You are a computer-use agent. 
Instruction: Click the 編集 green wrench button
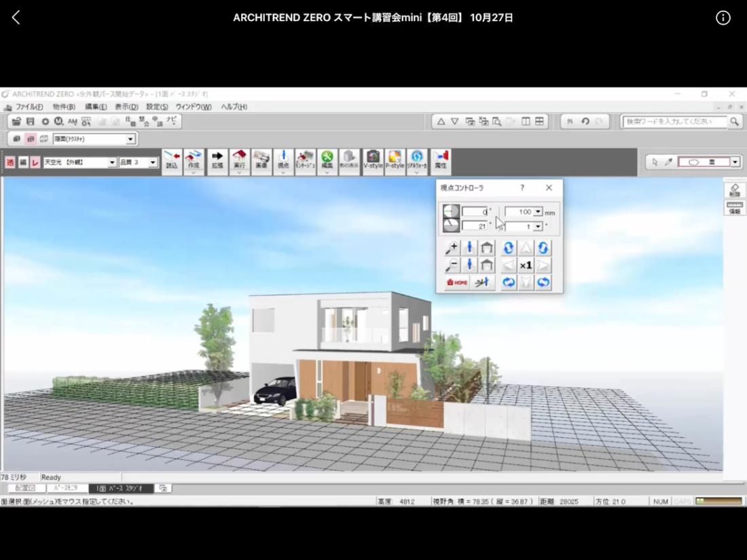(x=327, y=160)
